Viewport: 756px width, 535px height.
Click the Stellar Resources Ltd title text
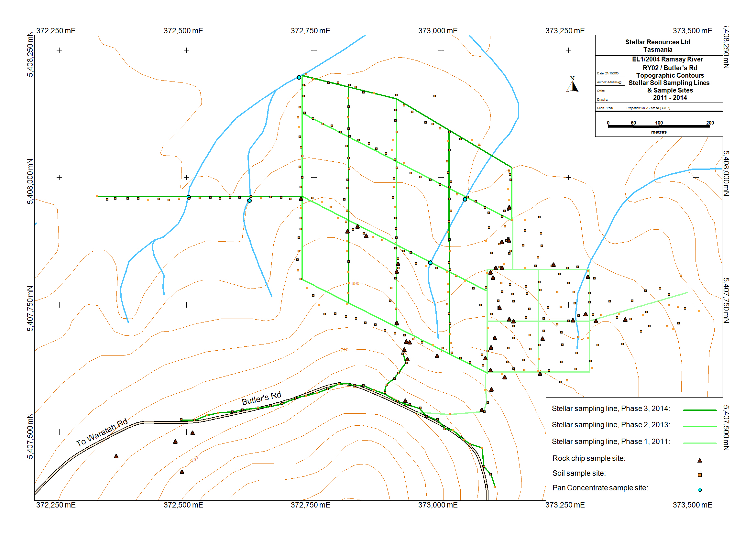point(658,42)
